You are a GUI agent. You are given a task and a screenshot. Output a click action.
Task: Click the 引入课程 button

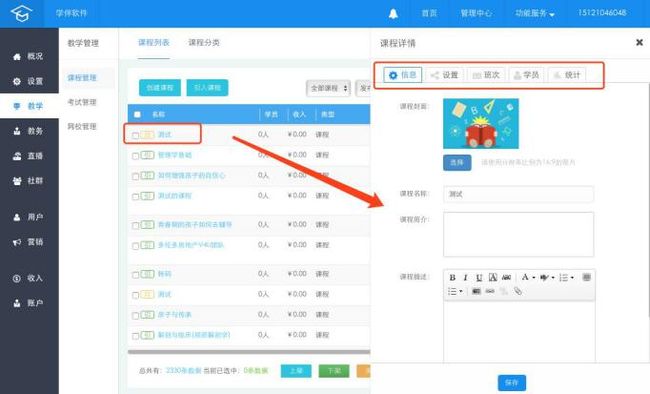[x=207, y=88]
